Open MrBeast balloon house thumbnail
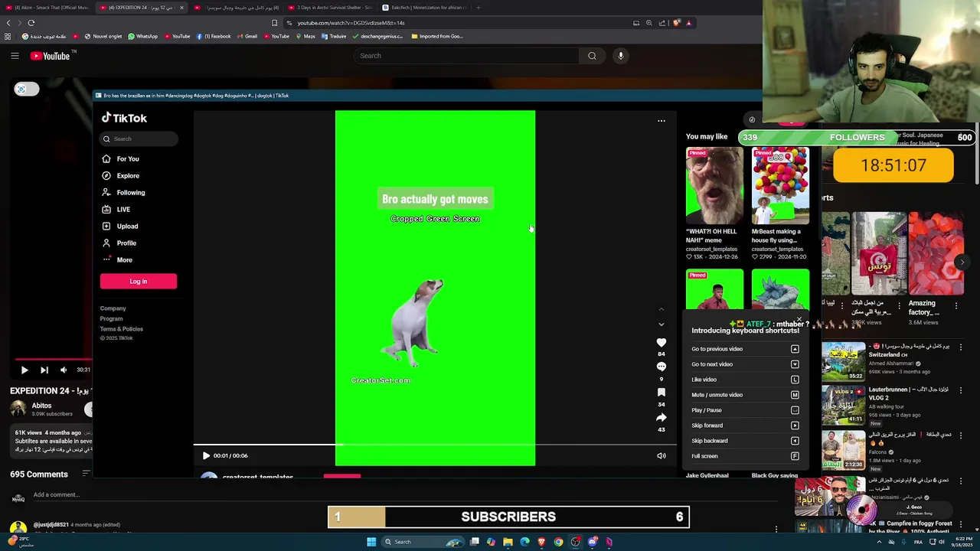The image size is (980, 551). pyautogui.click(x=780, y=186)
